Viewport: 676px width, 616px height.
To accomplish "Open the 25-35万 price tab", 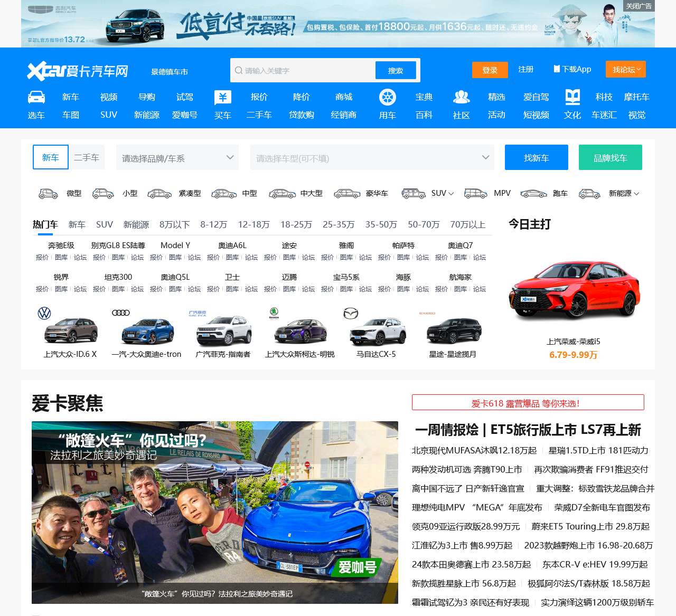I will click(x=339, y=225).
